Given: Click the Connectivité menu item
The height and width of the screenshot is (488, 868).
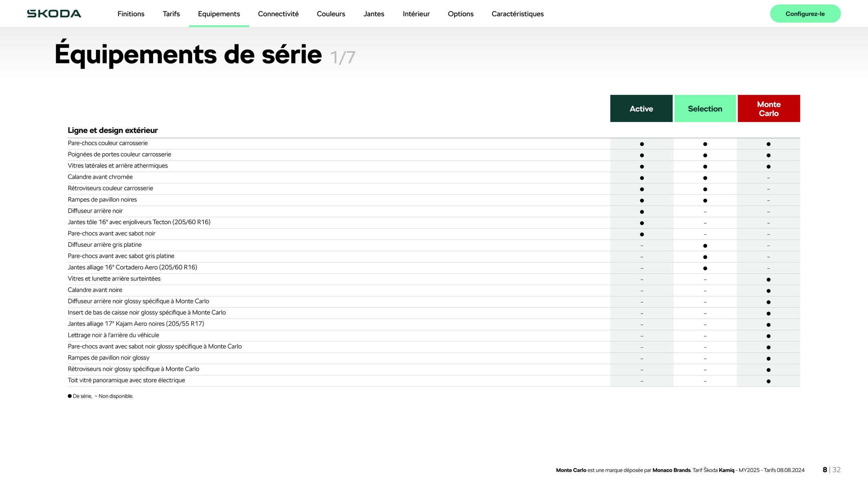Looking at the screenshot, I should coord(278,14).
